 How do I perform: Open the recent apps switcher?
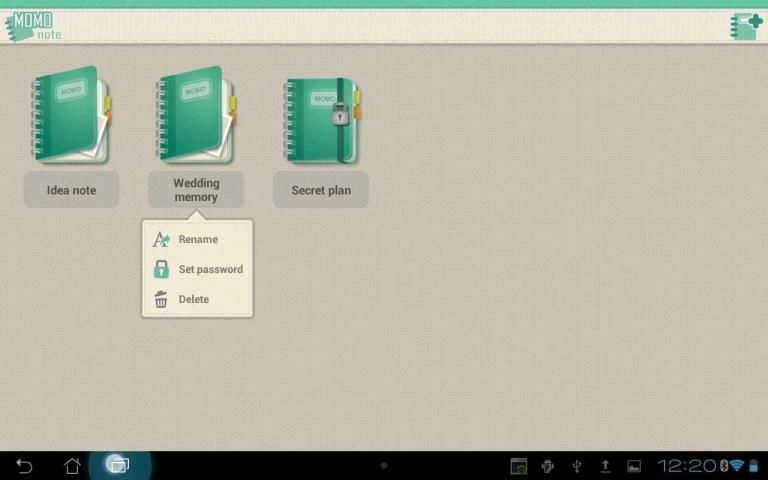pyautogui.click(x=118, y=465)
